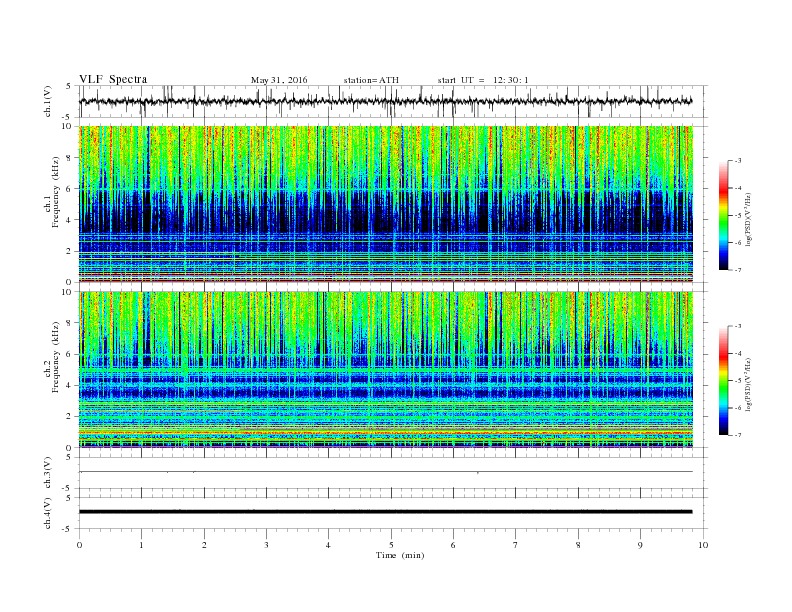This screenshot has width=792, height=612.
Task: Click the time axis tick label 5
Action: [391, 545]
